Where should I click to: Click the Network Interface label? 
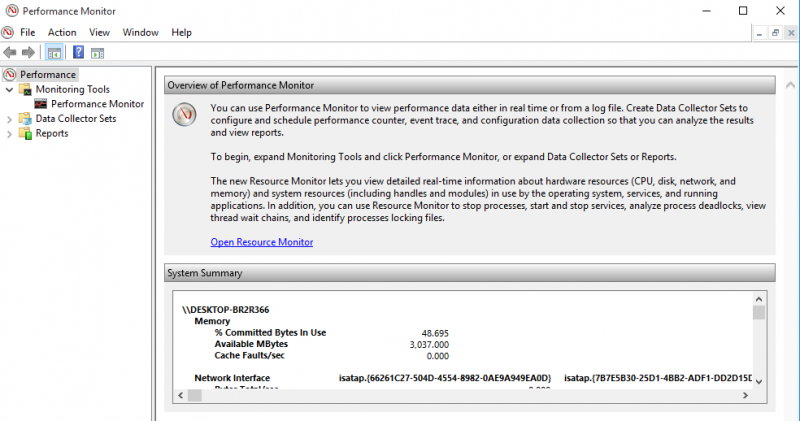pyautogui.click(x=232, y=378)
